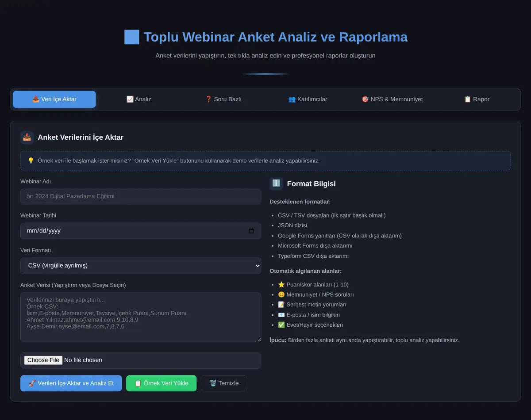Click the Choose File button

pyautogui.click(x=43, y=360)
